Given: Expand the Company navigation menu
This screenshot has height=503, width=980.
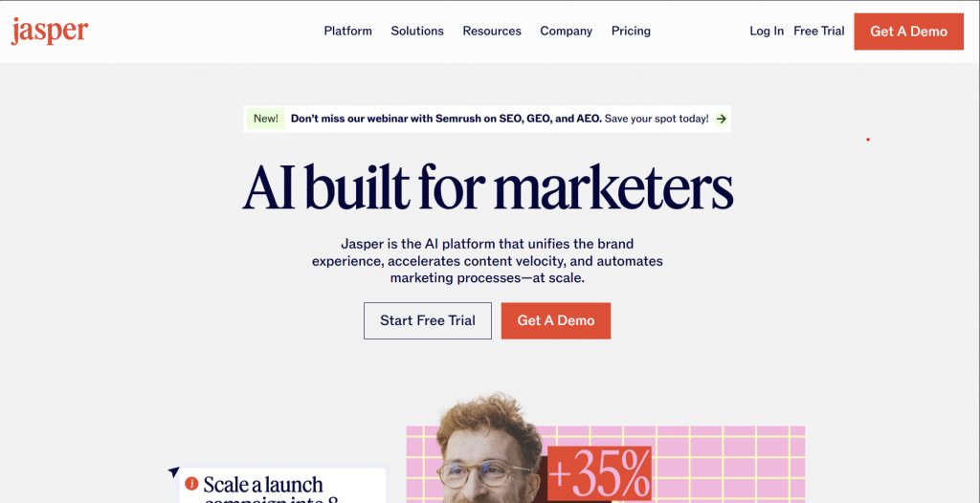Looking at the screenshot, I should (567, 31).
